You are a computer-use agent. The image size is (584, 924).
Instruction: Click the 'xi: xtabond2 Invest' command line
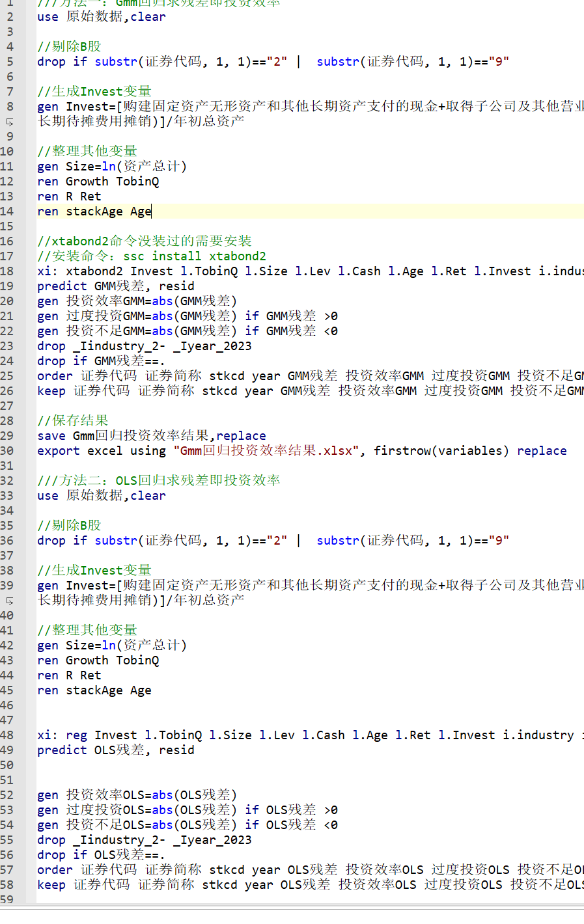pyautogui.click(x=311, y=271)
